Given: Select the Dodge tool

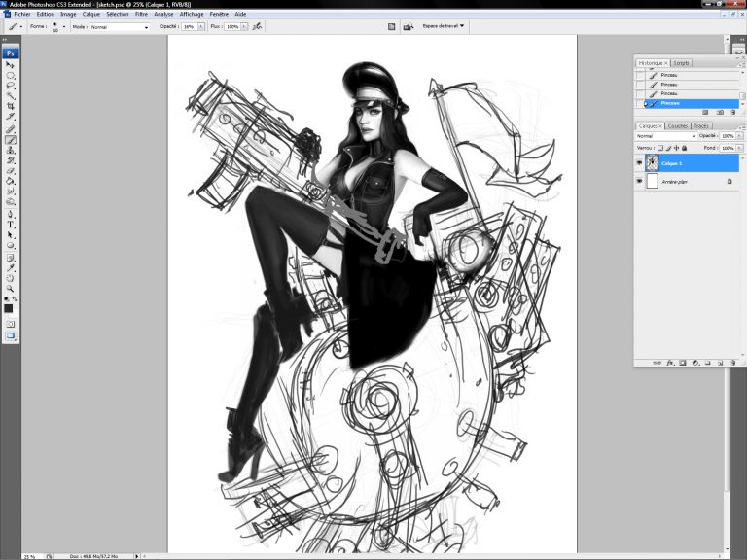Looking at the screenshot, I should point(10,202).
